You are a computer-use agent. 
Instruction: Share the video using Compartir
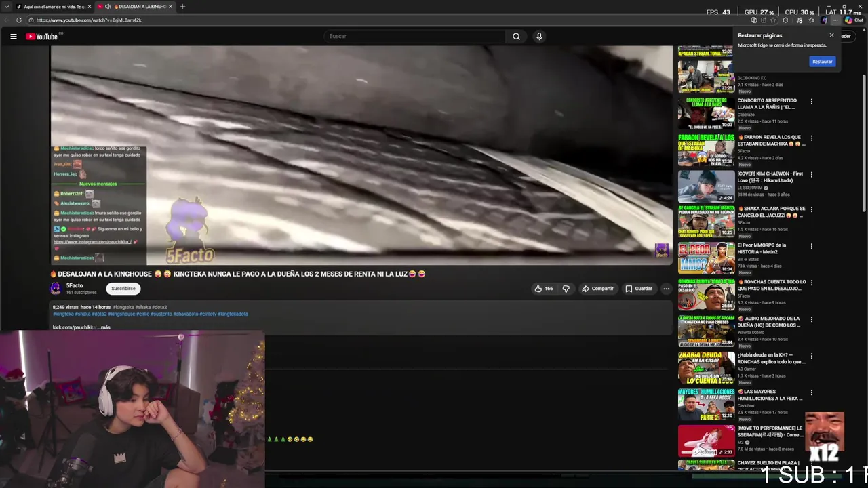(597, 289)
